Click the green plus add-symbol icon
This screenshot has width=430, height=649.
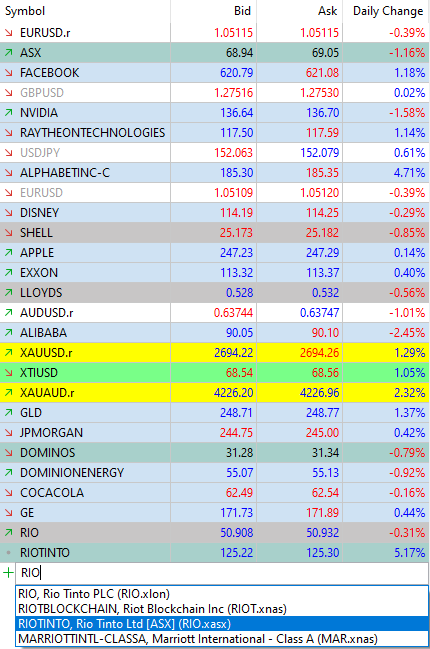pos(8,573)
